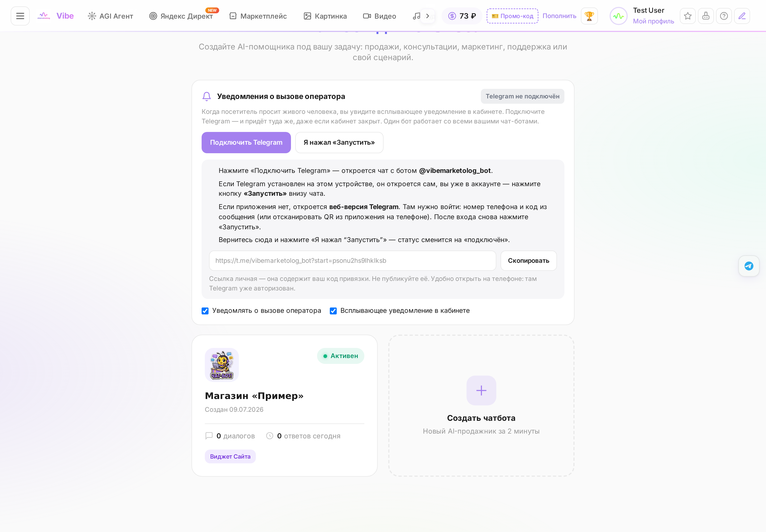Click the Скопировать button

point(528,261)
